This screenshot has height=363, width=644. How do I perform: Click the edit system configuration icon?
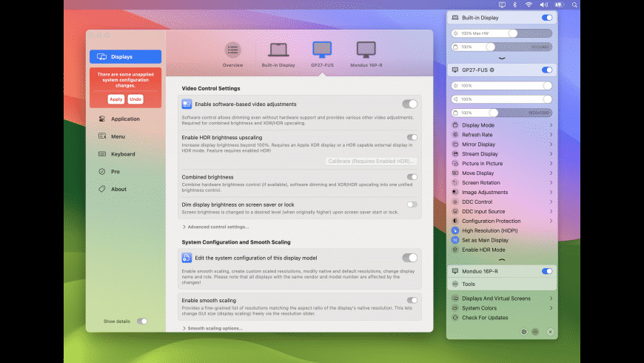point(187,258)
